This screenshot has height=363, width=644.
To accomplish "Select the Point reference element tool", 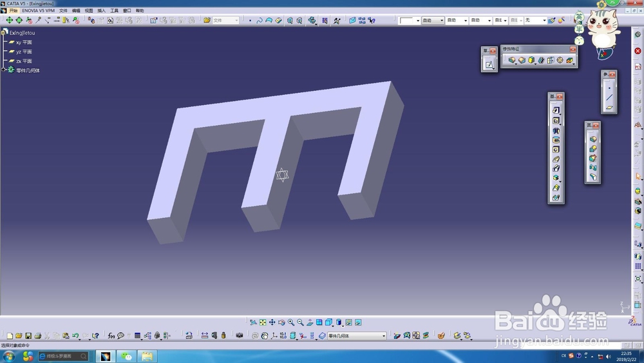I will tap(609, 88).
